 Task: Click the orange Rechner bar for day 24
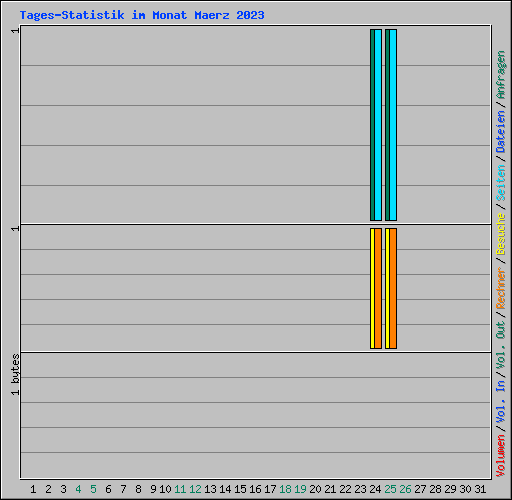tap(378, 288)
